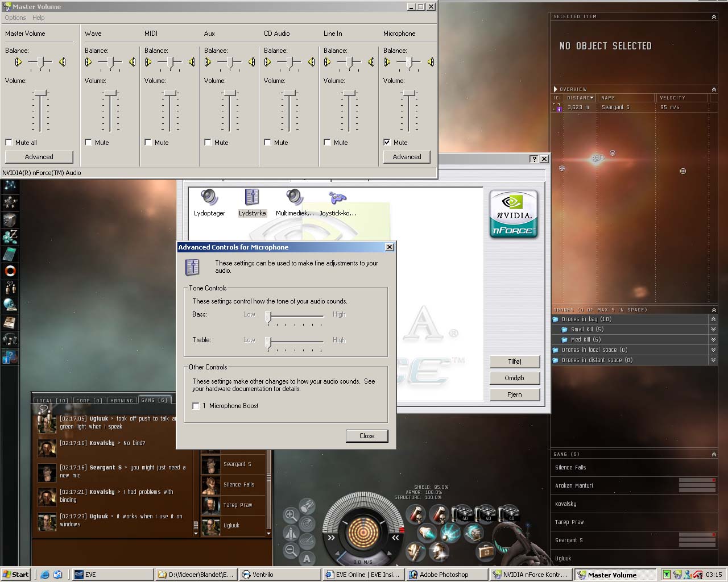Unmute the Microphone channel
The width and height of the screenshot is (728, 582).
click(x=387, y=143)
